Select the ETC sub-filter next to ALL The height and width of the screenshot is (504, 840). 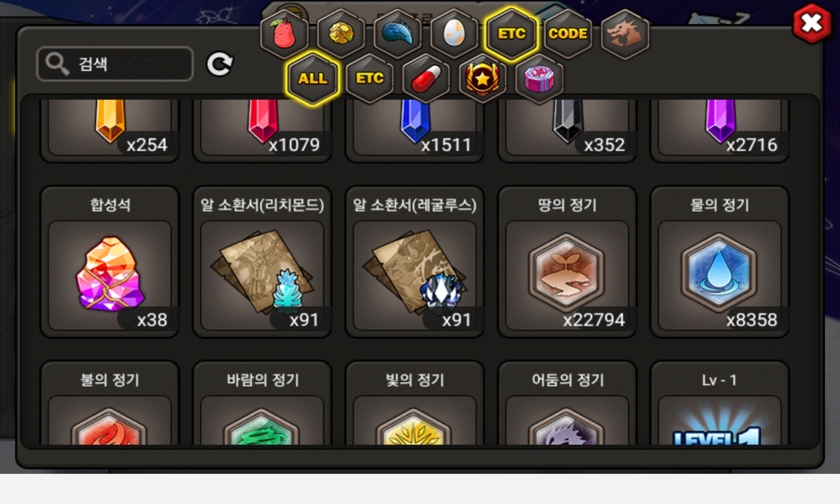coord(370,79)
